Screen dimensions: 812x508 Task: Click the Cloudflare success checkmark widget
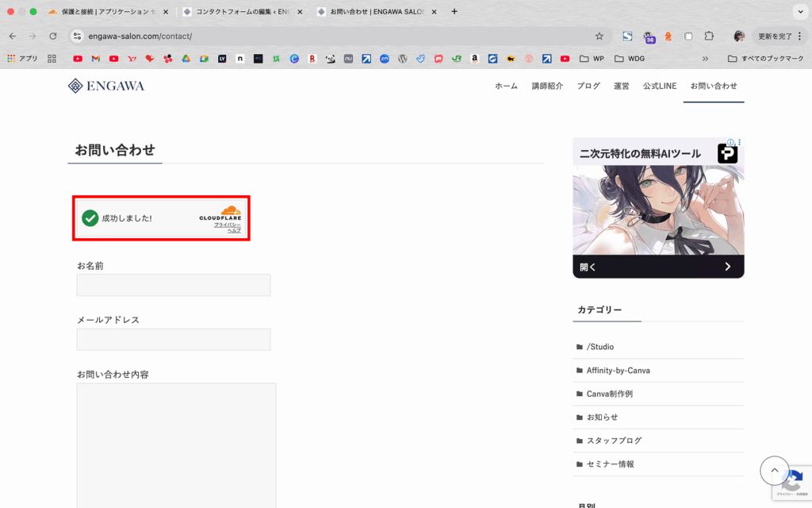pyautogui.click(x=90, y=218)
